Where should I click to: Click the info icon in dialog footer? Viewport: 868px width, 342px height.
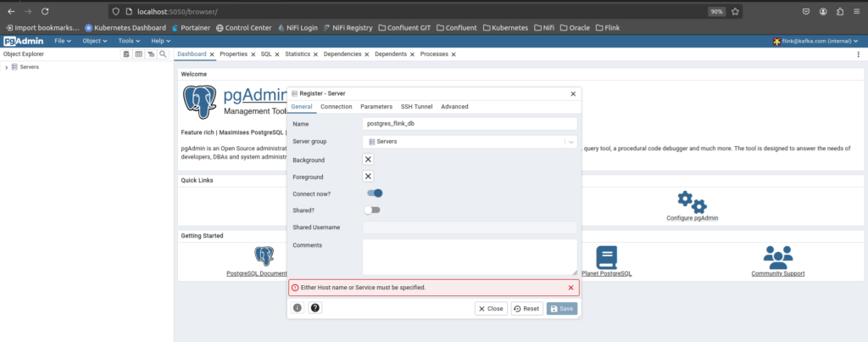[298, 308]
